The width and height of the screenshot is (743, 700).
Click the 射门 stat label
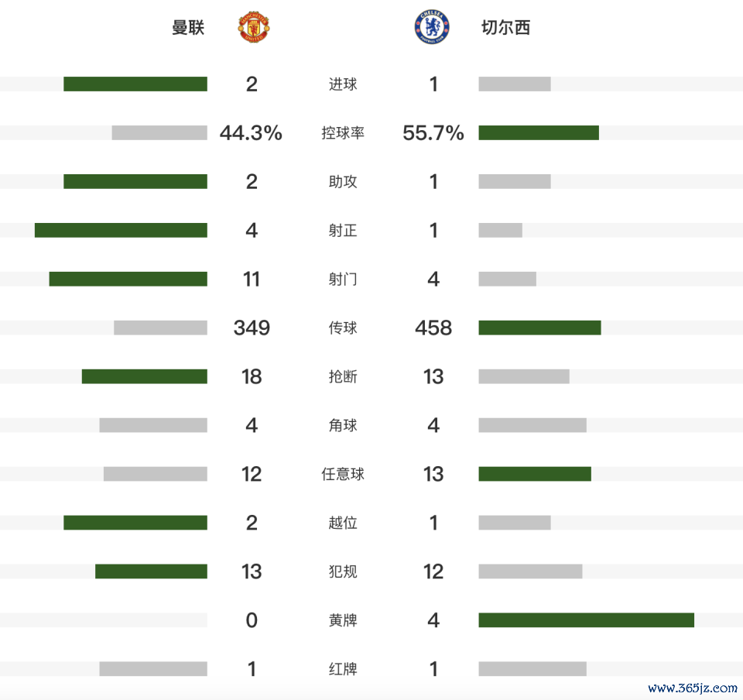coord(343,279)
